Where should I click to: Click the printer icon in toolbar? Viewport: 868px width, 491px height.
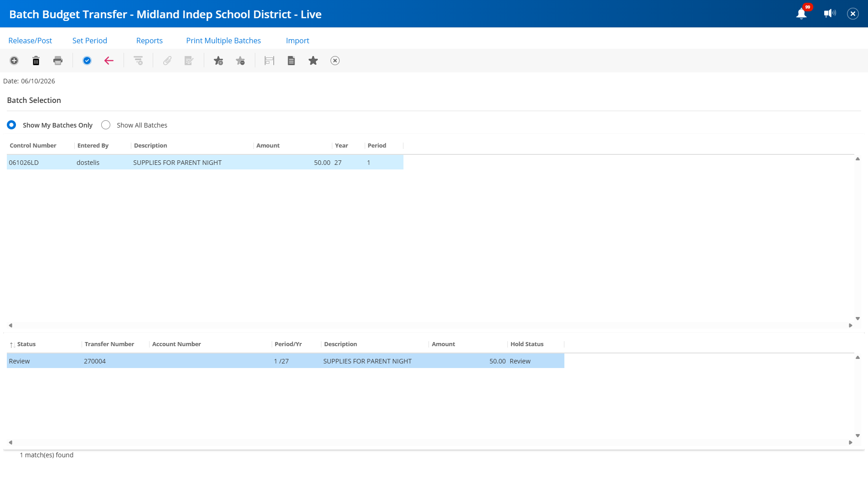(x=58, y=61)
